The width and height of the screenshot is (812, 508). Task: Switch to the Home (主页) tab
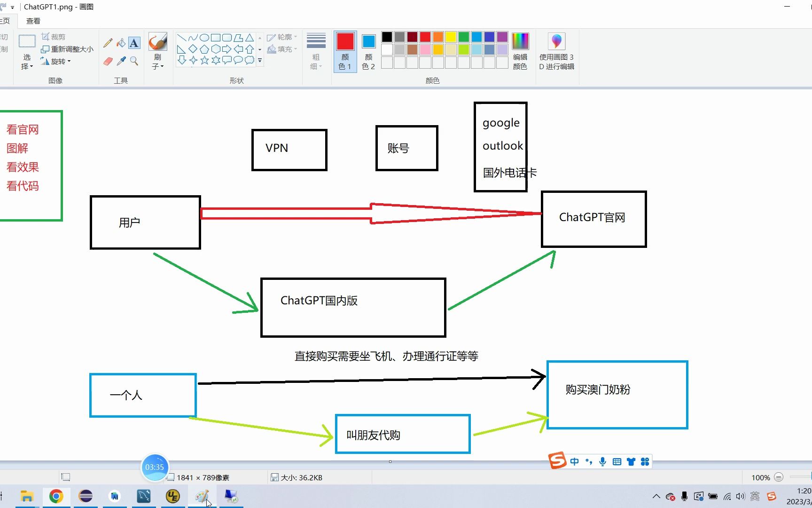[6, 21]
